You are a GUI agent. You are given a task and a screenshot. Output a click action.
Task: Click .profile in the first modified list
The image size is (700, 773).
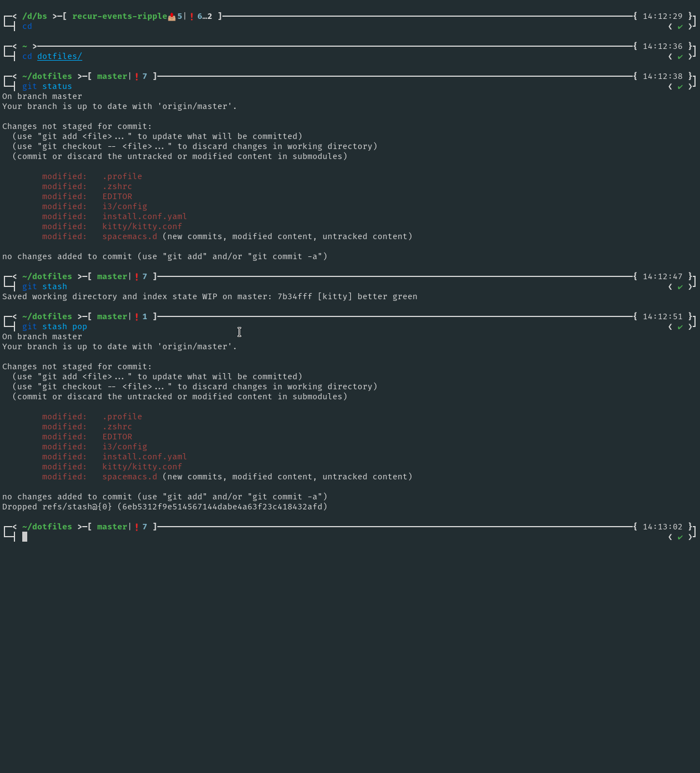click(x=122, y=176)
